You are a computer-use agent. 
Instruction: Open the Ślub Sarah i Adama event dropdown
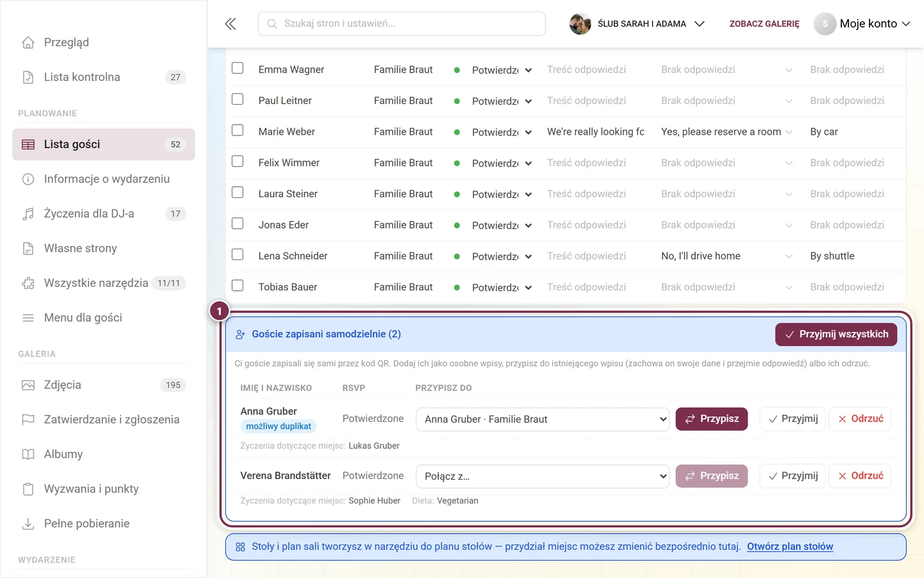click(637, 24)
